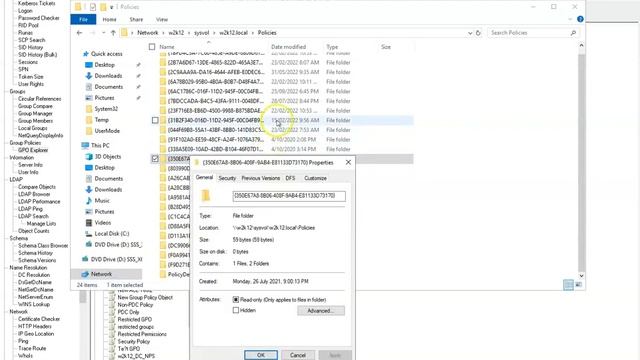The height and width of the screenshot is (360, 640).
Task: Switch to large icons view icon
Action: click(x=579, y=284)
